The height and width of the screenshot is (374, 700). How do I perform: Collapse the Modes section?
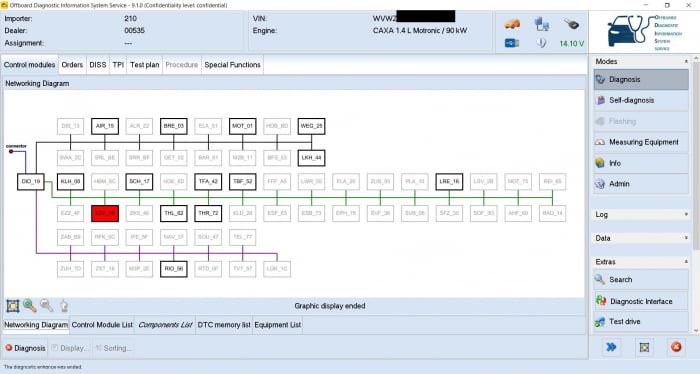pos(686,62)
